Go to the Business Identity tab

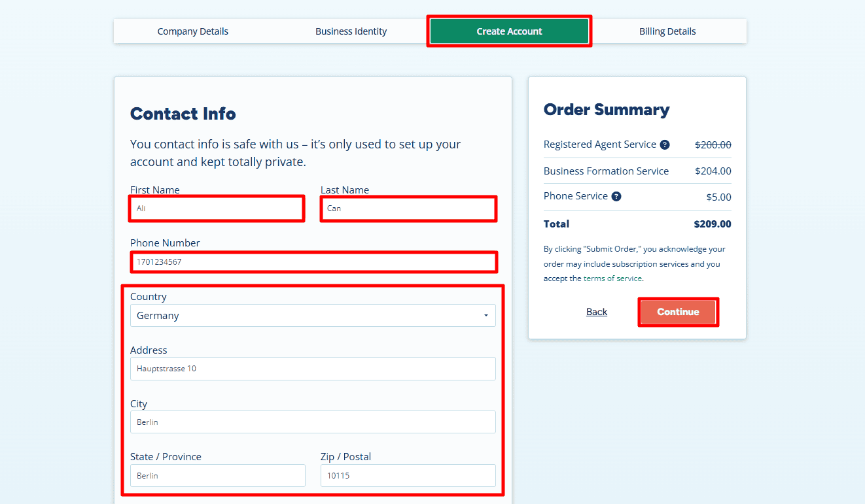pos(351,31)
